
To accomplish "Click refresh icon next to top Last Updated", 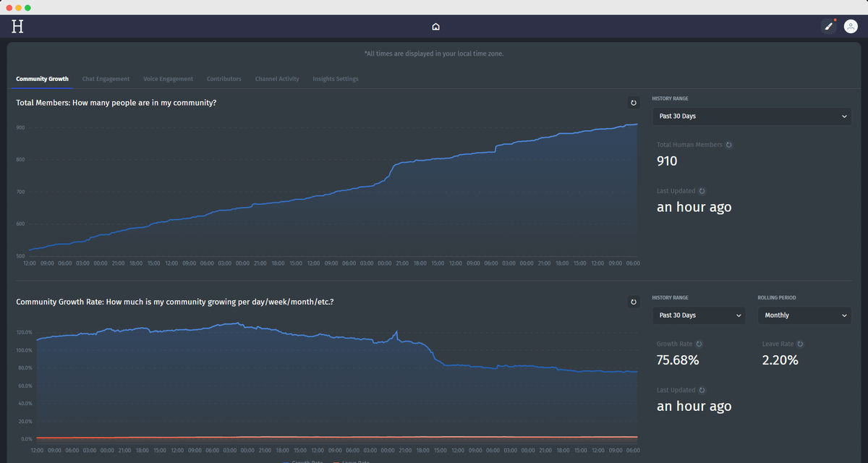I will (x=702, y=191).
